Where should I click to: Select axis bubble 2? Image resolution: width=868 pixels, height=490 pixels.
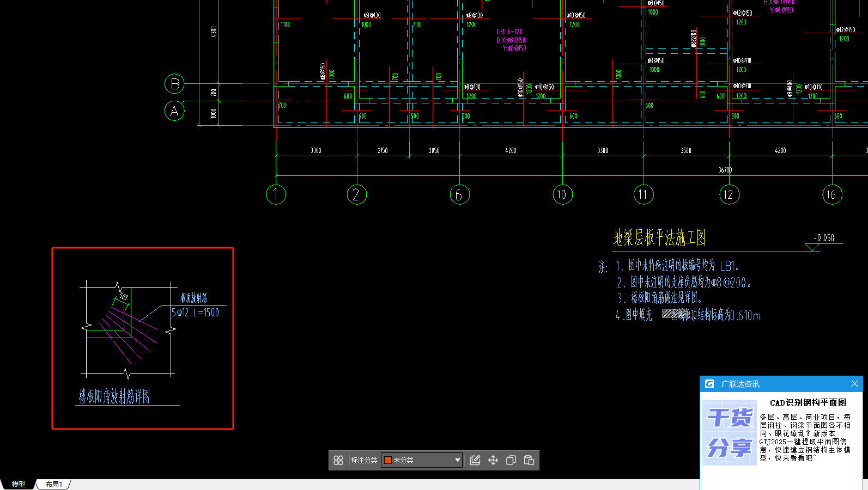[357, 194]
